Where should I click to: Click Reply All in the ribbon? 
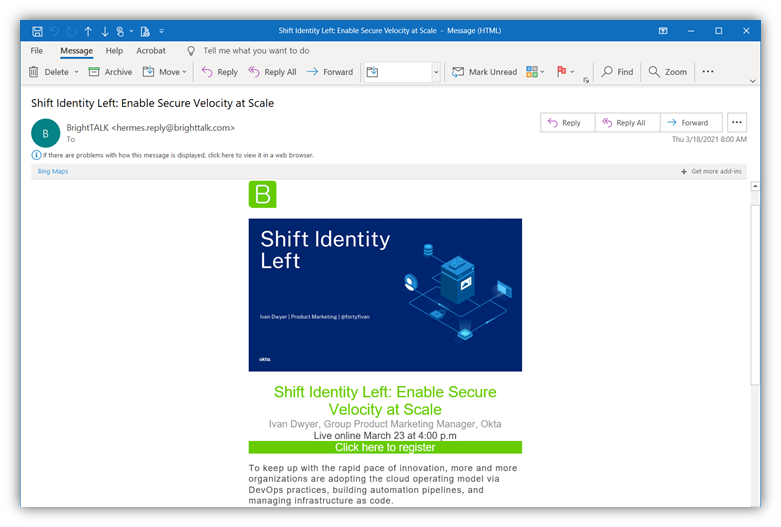(272, 72)
